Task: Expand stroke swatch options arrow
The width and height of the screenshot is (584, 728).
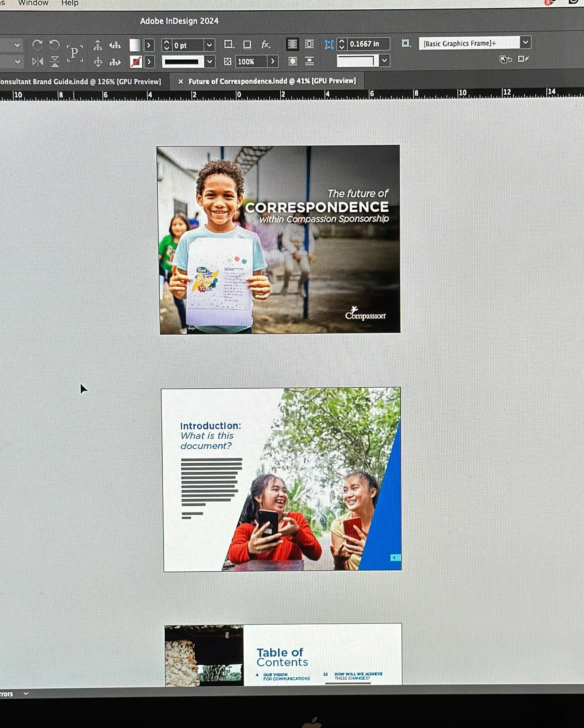Action: (149, 62)
